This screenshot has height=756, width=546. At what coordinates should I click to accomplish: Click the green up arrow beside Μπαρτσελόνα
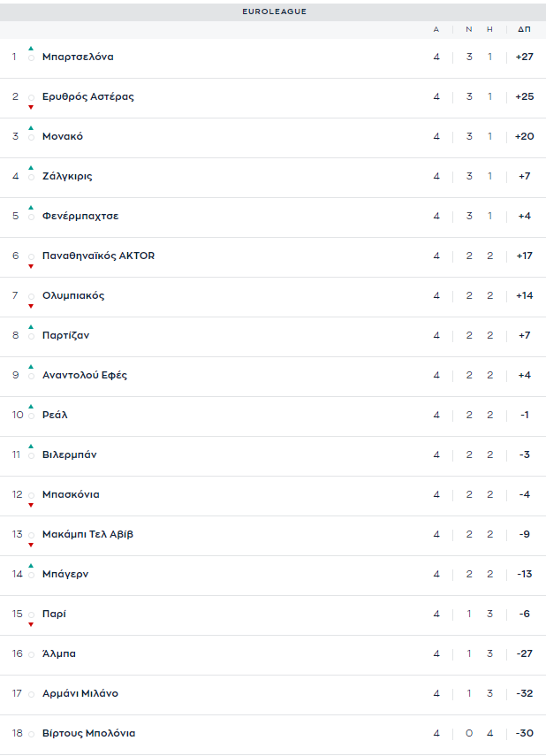click(31, 49)
